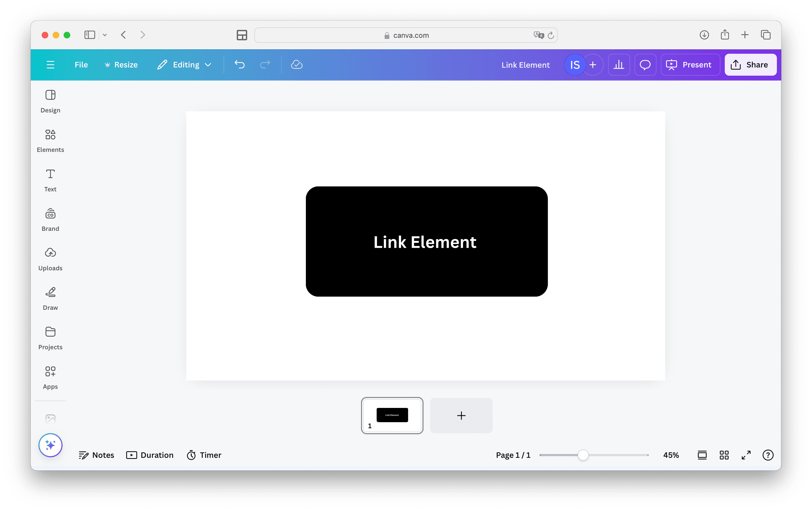Click the zoom level slider handle
812x511 pixels.
coord(583,455)
